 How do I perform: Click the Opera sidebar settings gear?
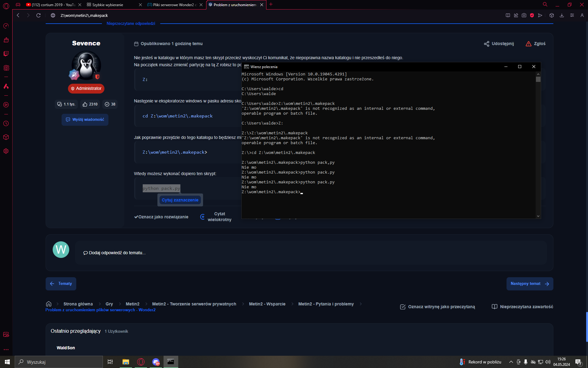tap(6, 151)
